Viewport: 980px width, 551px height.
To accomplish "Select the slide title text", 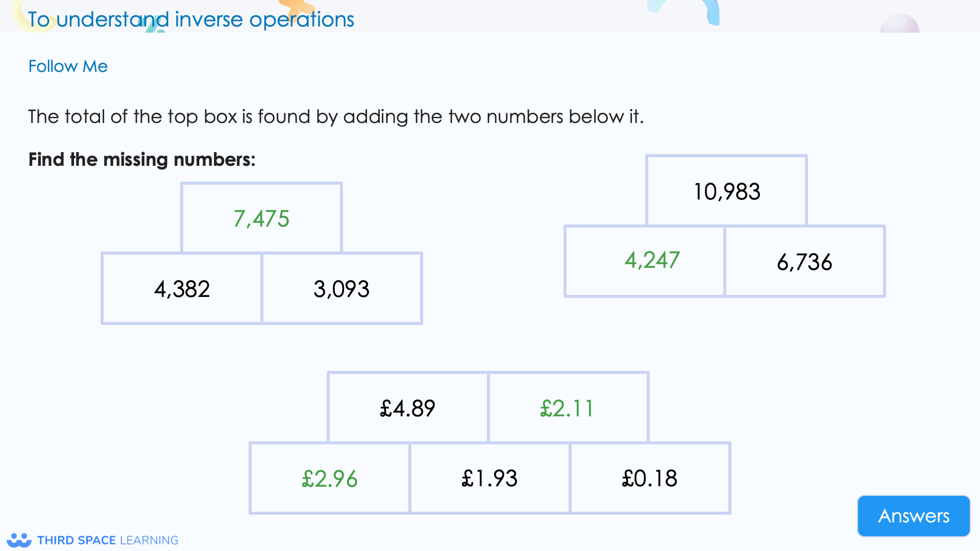I will [x=190, y=19].
